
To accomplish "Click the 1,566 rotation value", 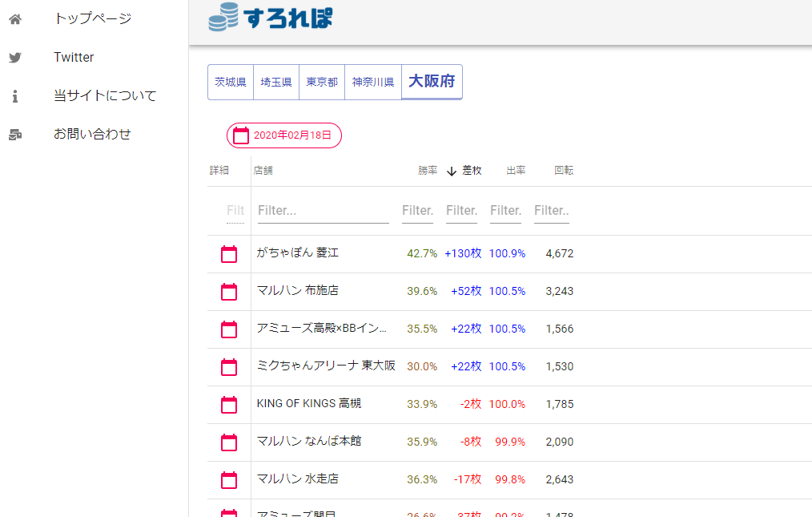I will pos(560,329).
